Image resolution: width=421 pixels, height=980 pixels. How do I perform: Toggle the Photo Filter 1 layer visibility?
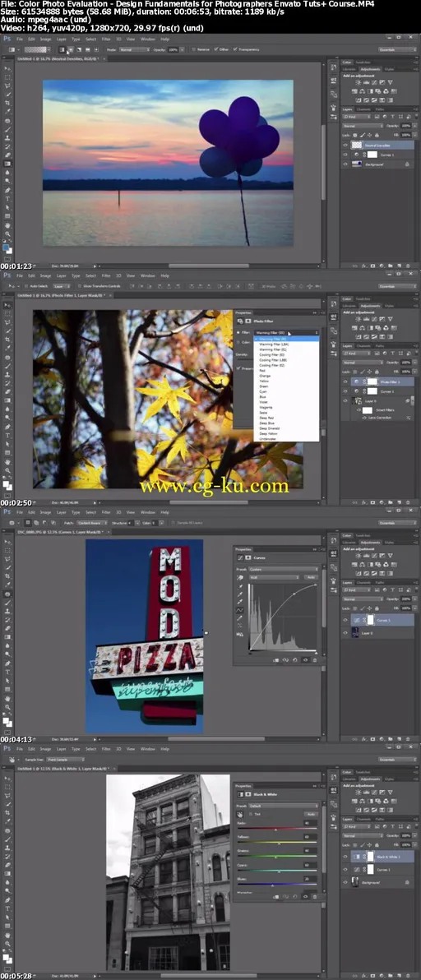pyautogui.click(x=345, y=381)
